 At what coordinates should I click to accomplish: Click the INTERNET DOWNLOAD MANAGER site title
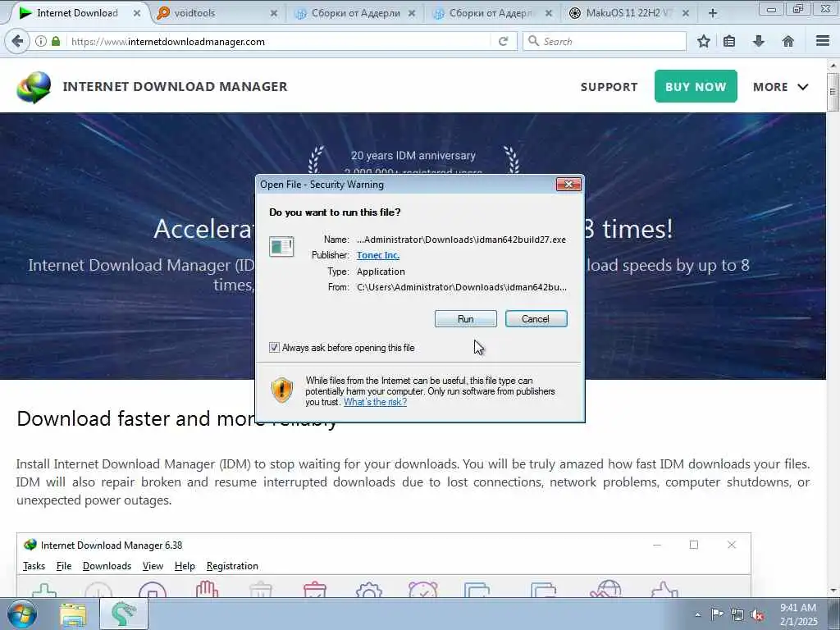pos(176,86)
